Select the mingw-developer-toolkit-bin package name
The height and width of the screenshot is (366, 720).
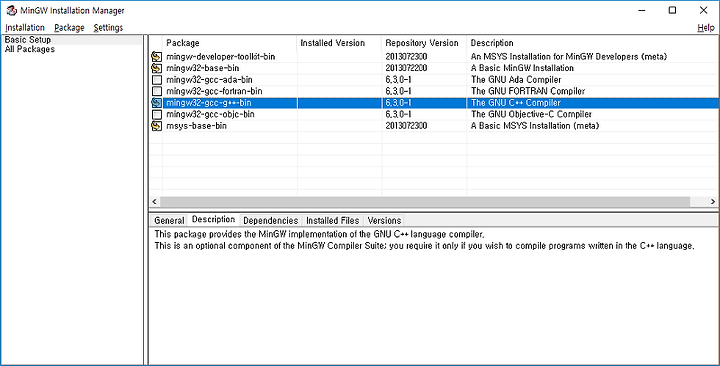[220, 57]
